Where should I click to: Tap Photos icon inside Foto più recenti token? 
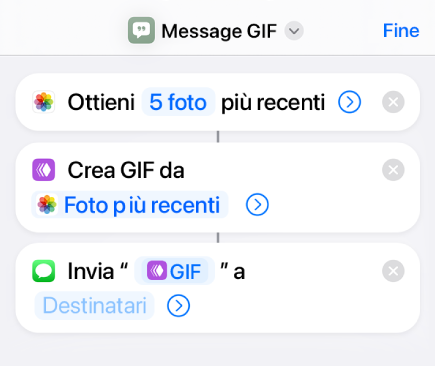[x=47, y=205]
